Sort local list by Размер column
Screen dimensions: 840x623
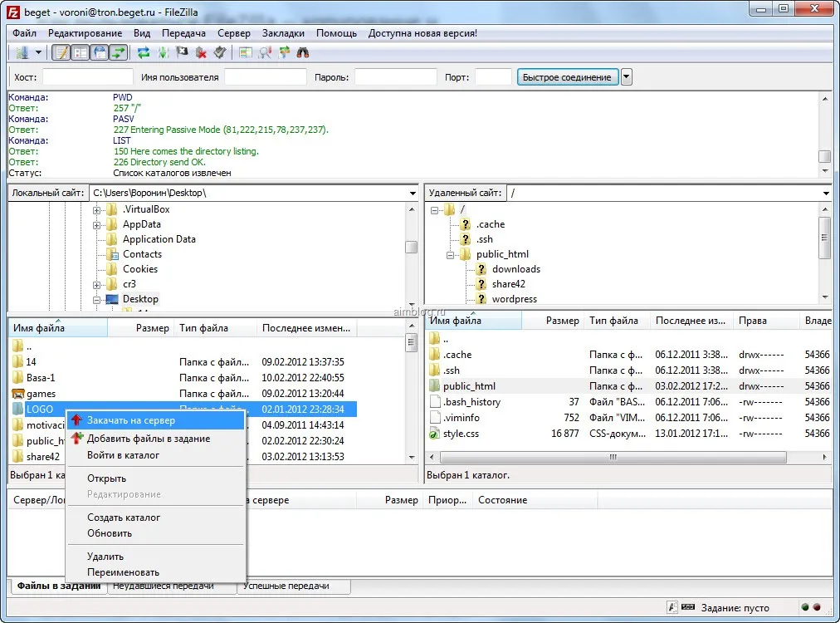pyautogui.click(x=140, y=328)
